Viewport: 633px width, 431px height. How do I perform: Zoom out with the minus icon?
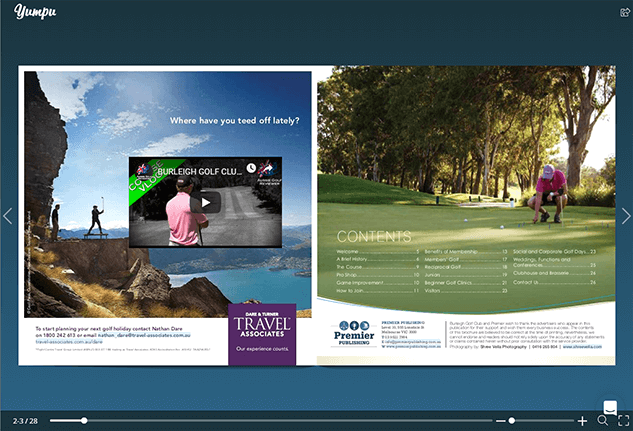(x=500, y=421)
